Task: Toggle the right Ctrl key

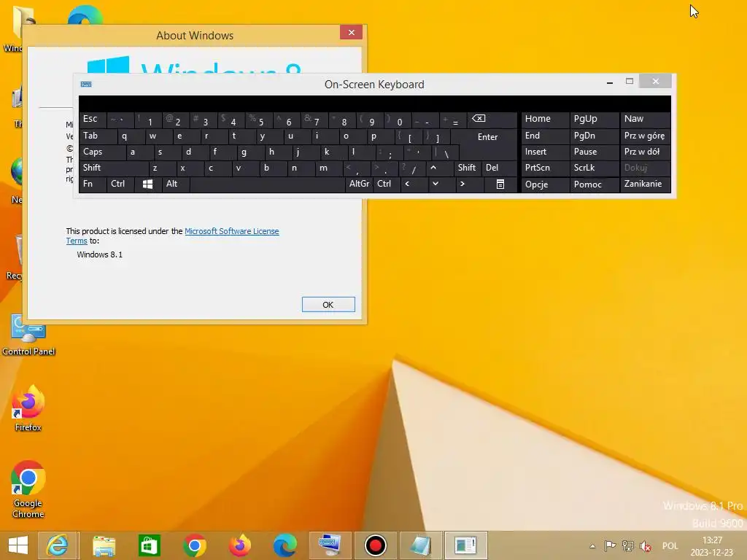Action: coord(387,184)
